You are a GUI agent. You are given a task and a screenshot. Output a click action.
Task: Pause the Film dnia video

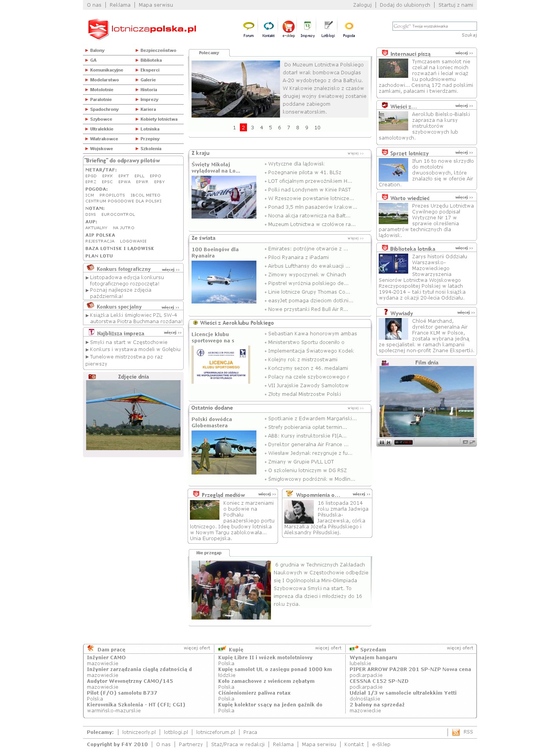[381, 442]
